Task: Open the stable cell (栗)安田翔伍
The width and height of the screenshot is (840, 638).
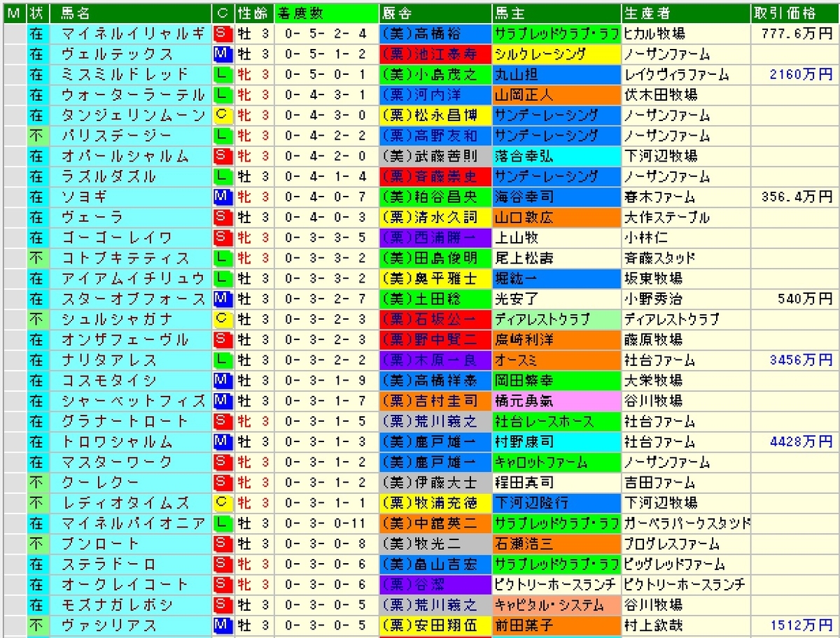Action: [435, 625]
